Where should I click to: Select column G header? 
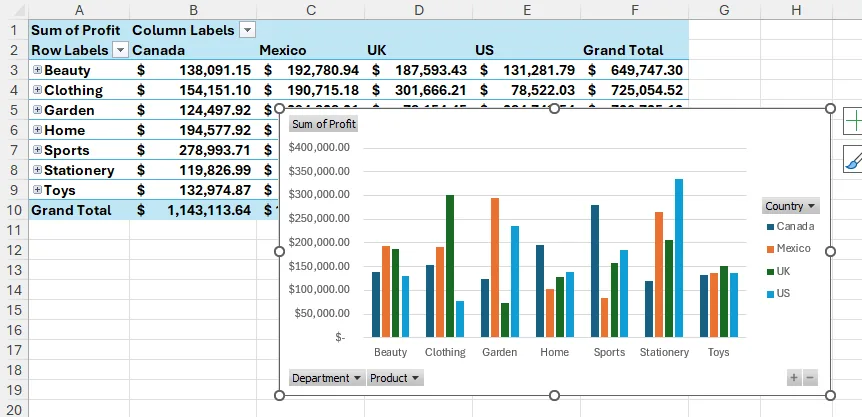tap(724, 9)
